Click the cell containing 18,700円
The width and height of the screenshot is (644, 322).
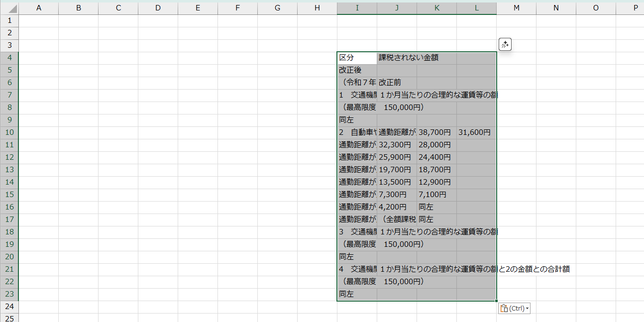pos(436,170)
